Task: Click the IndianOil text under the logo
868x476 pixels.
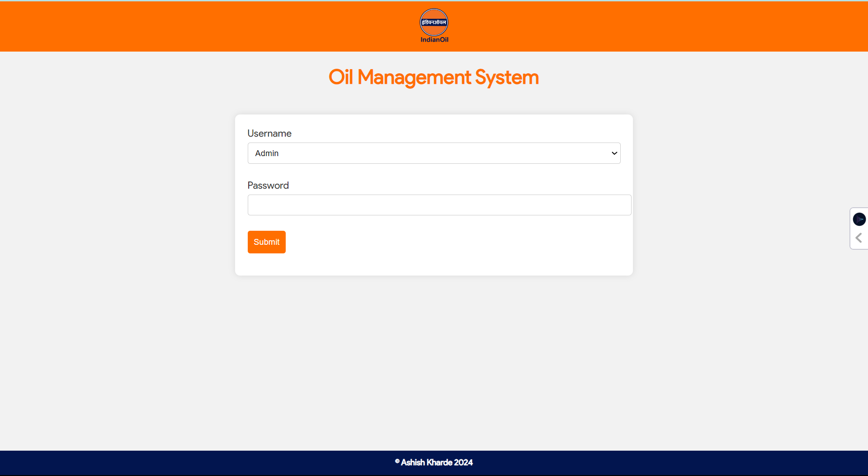Action: click(434, 40)
